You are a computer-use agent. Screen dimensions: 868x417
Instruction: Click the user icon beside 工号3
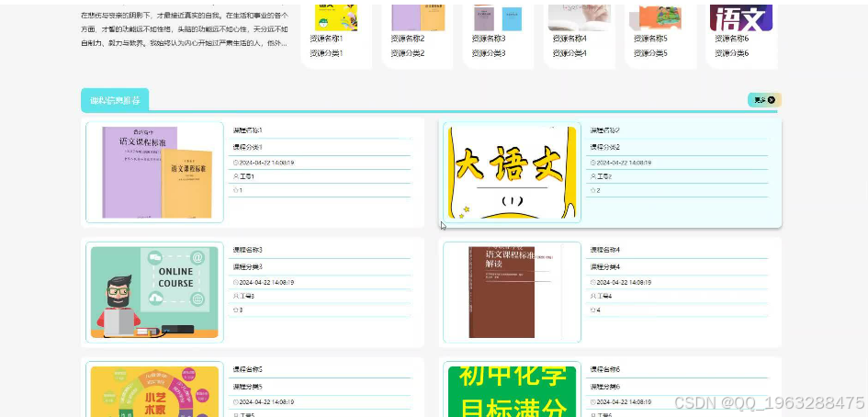[236, 297]
